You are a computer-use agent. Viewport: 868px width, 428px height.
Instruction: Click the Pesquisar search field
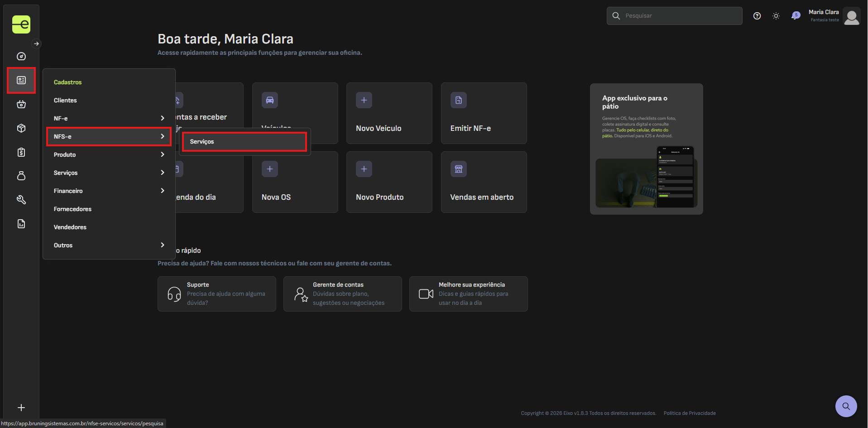pos(675,16)
